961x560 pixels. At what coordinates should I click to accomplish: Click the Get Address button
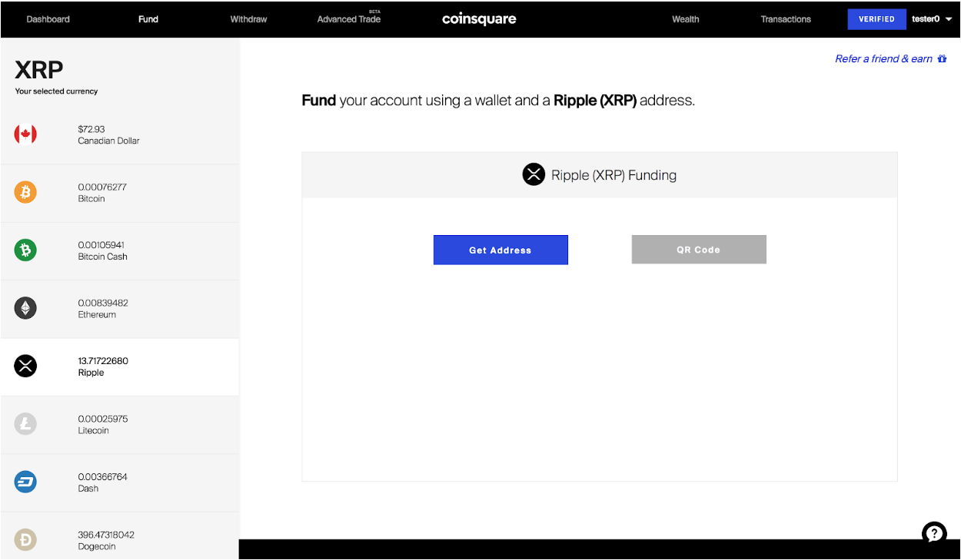[500, 250]
